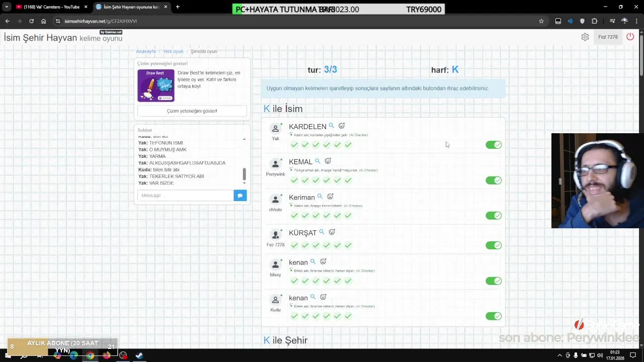Click Fez 7278's player avatar in the list
Image resolution: width=644 pixels, height=362 pixels.
pyautogui.click(x=275, y=235)
